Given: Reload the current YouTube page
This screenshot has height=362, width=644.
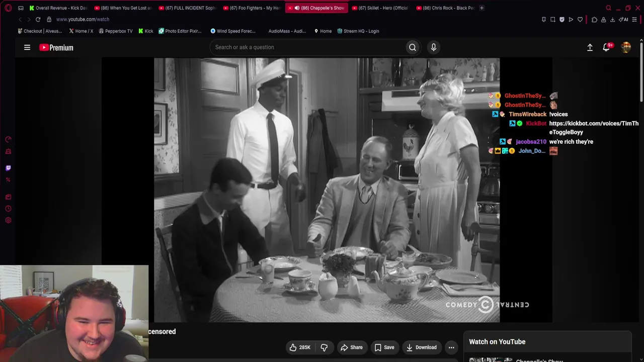Looking at the screenshot, I should (38, 19).
